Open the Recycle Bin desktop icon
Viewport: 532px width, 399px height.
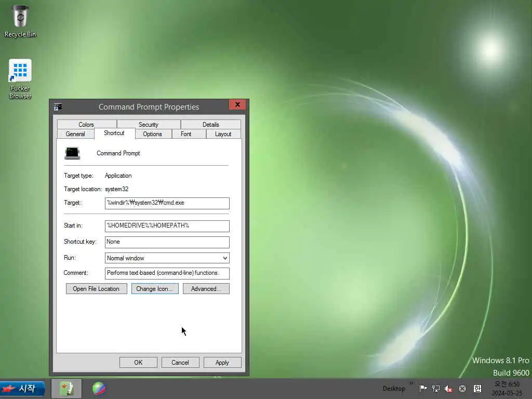point(20,21)
